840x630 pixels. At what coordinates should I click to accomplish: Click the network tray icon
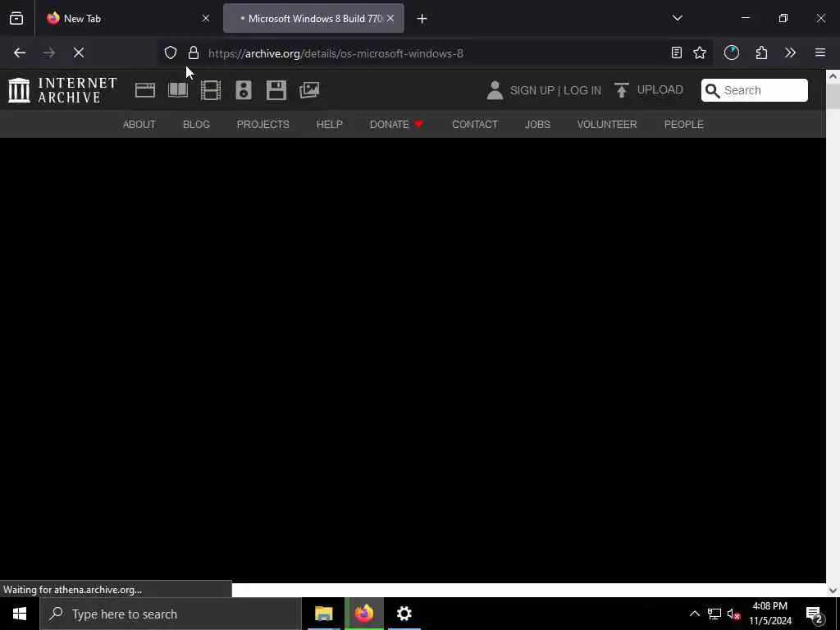[714, 614]
